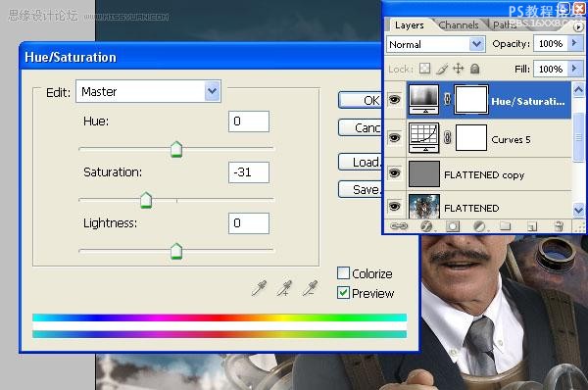Click the Load button
Screen dimensions: 588x390
[360, 162]
